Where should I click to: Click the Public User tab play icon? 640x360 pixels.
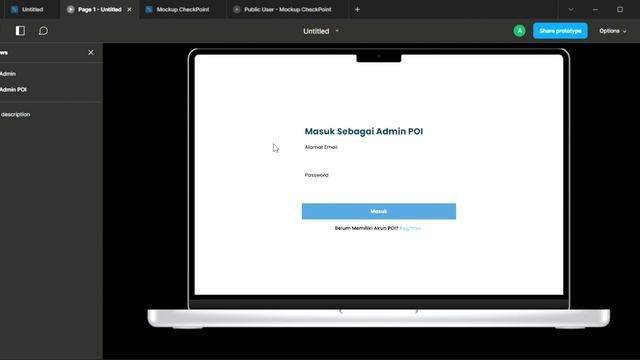pos(236,9)
